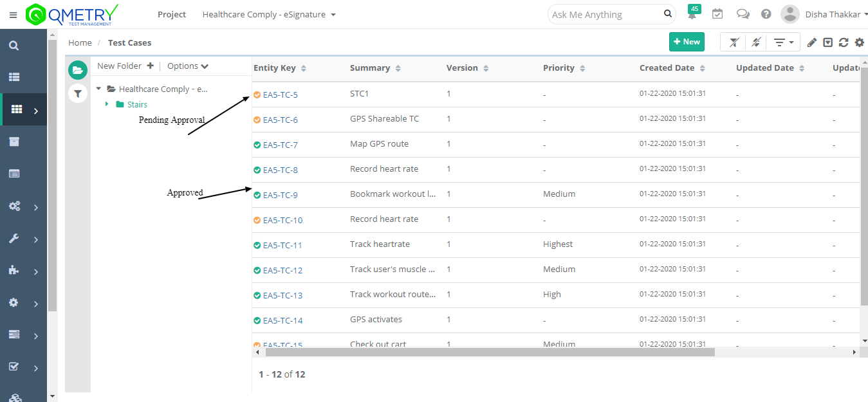Open test case EA5-TC-9

point(281,195)
